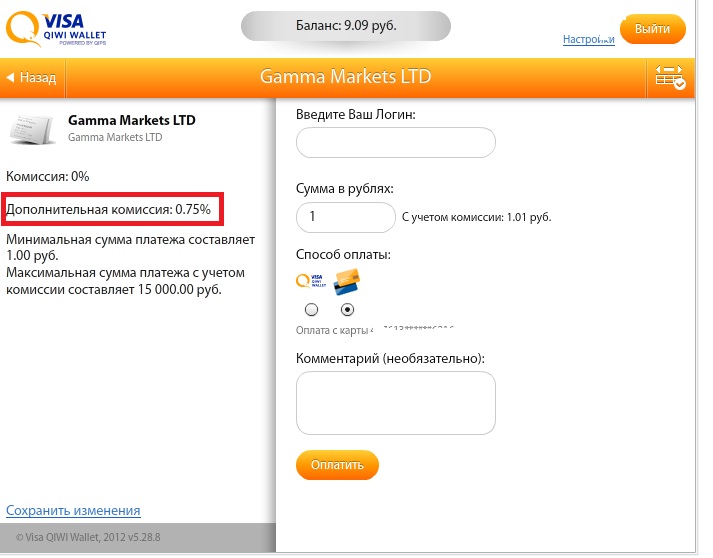The width and height of the screenshot is (713, 558).
Task: Click the Комментарий comment text area
Action: click(396, 403)
